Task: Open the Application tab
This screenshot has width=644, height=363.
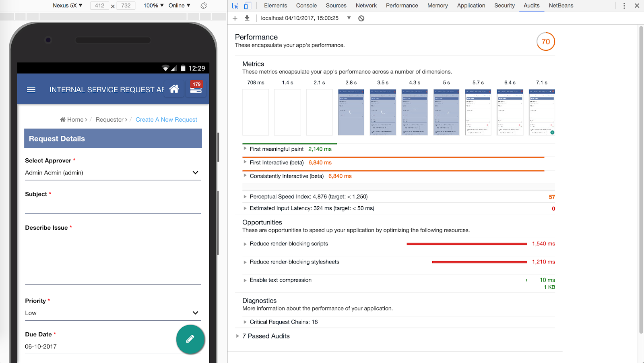Action: click(x=471, y=6)
